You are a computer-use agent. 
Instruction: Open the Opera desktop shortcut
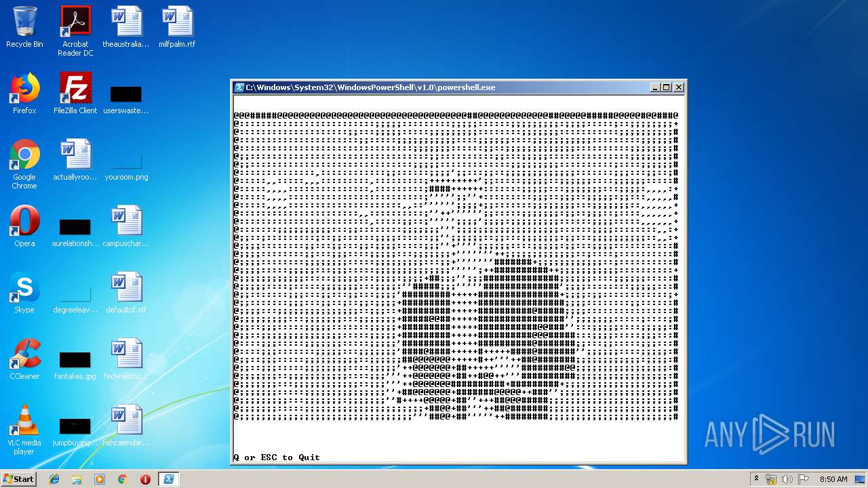(x=24, y=226)
